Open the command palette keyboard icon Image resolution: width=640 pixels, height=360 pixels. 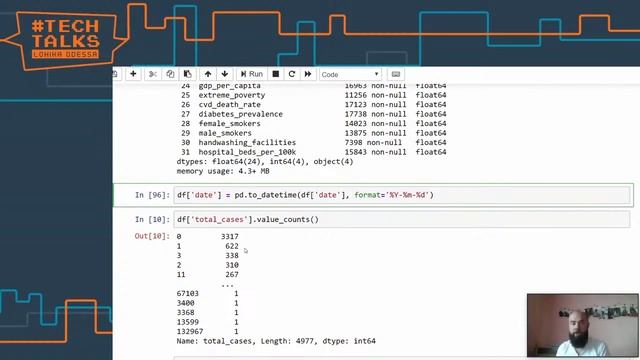point(396,74)
